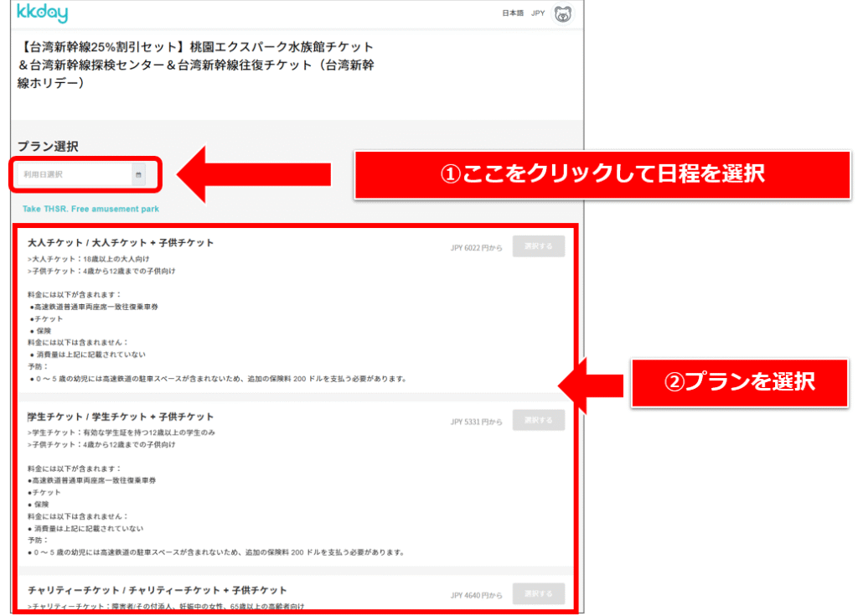Viewport: 858px width, 616px height.
Task: Click '高速鉄道普通車両座席一致往復乗車券' in the 学生チケット plan
Action: tap(93, 480)
